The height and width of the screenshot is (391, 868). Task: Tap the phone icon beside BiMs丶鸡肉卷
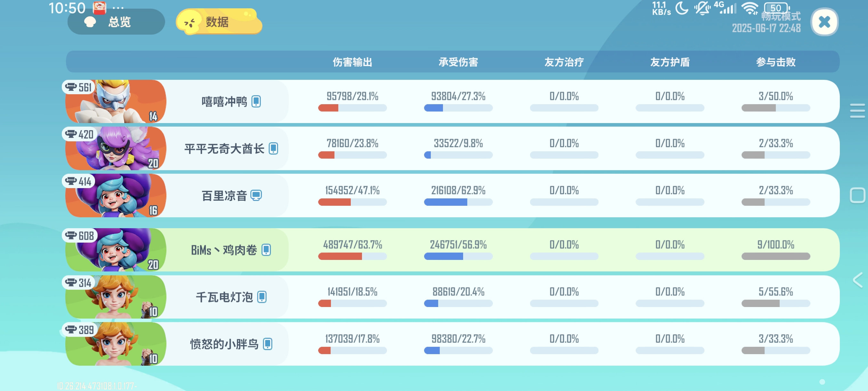click(x=266, y=250)
